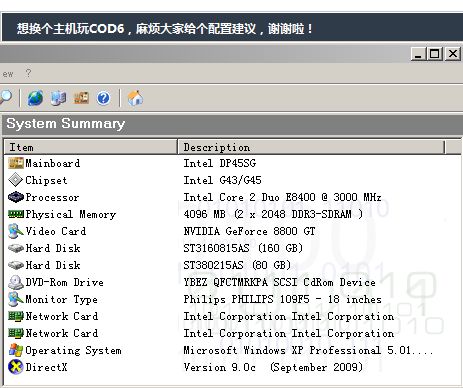
Task: Click the Intel Core 2 Duo E8400 description
Action: tap(282, 197)
